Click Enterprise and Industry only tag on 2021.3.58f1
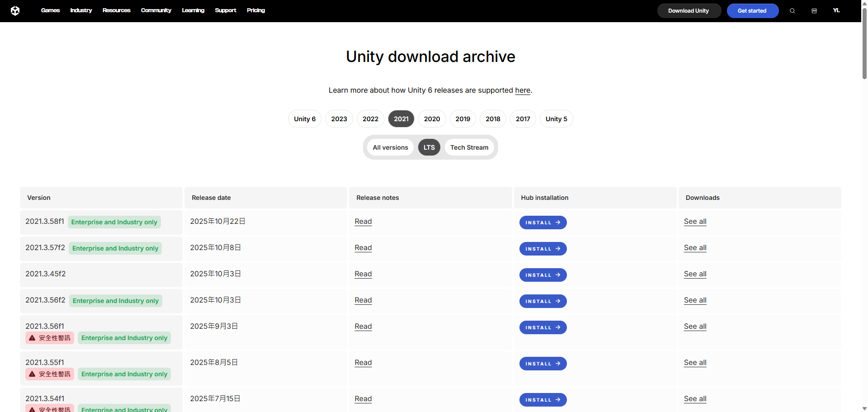Screen dimensions: 868x412 pos(114,222)
